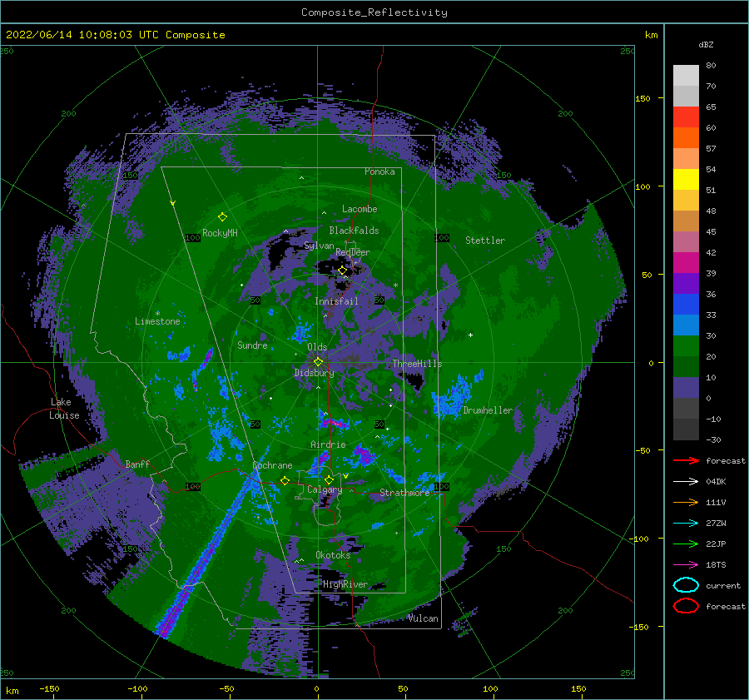This screenshot has height=700, width=749.
Task: Click the Strathmore label
Action: (x=404, y=493)
